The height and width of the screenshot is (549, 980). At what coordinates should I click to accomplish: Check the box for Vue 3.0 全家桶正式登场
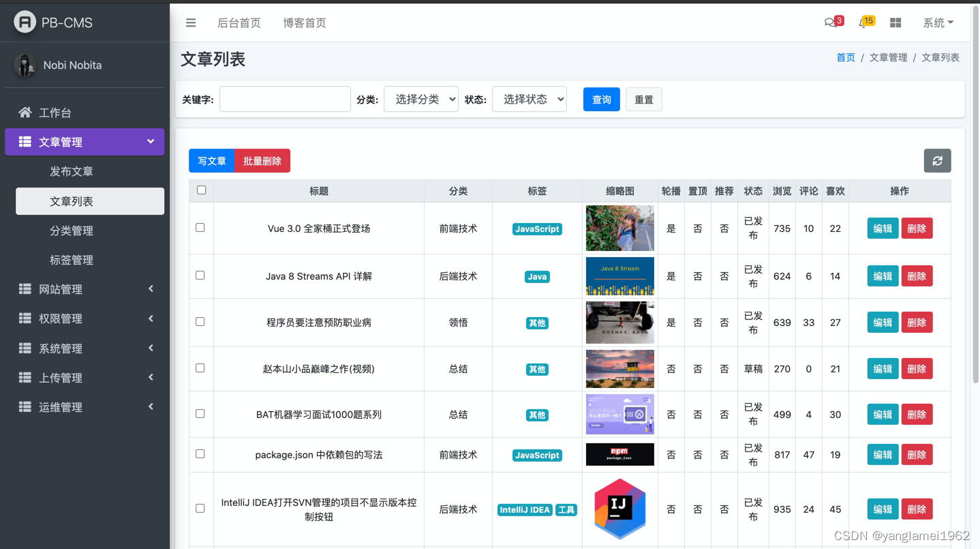pos(200,228)
